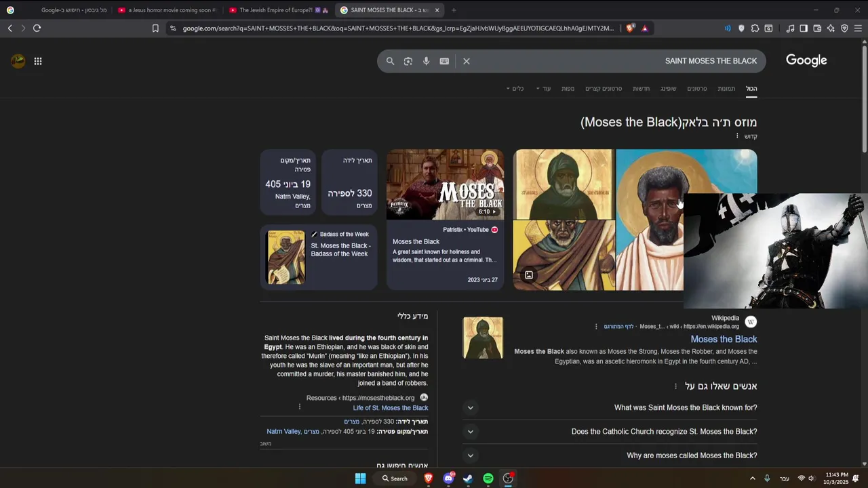Show hidden system tray icons chevron

(752, 479)
